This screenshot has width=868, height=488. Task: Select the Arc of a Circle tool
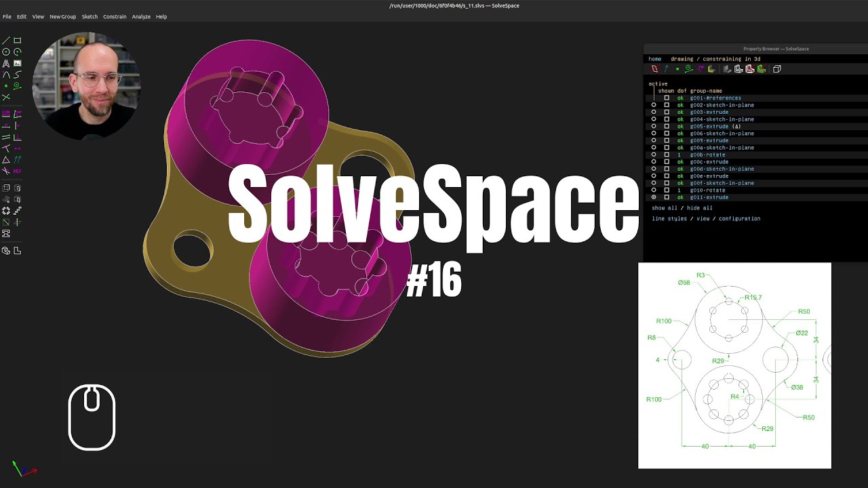(18, 52)
